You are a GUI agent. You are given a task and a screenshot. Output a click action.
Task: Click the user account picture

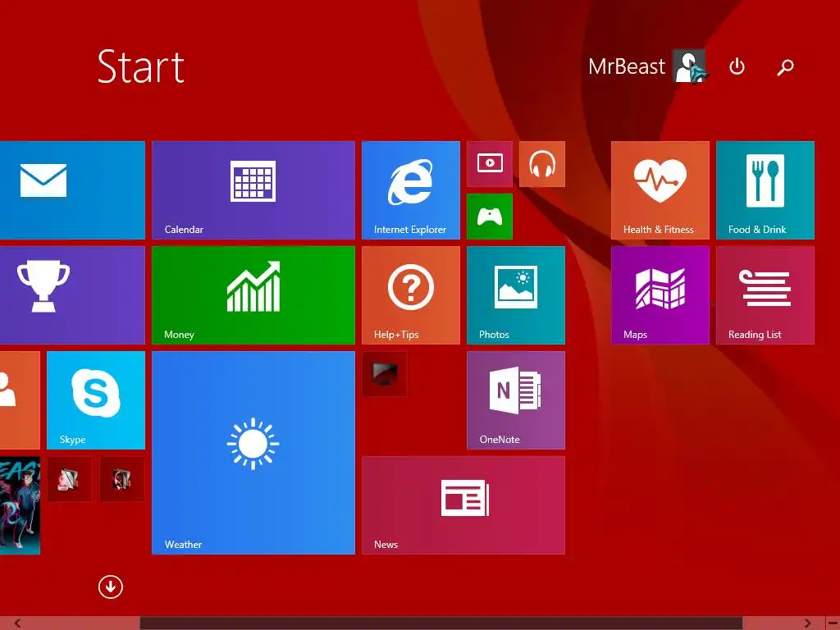tap(689, 66)
